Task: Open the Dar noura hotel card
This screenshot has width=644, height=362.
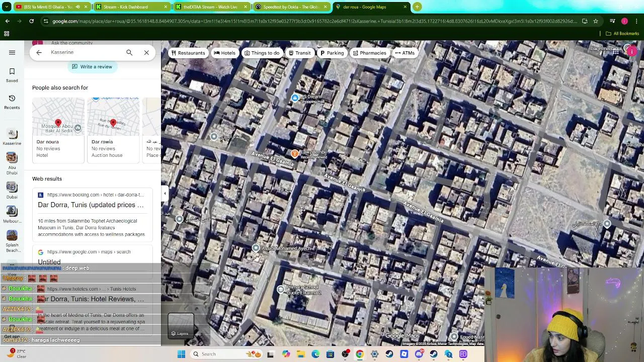Action: tap(58, 130)
